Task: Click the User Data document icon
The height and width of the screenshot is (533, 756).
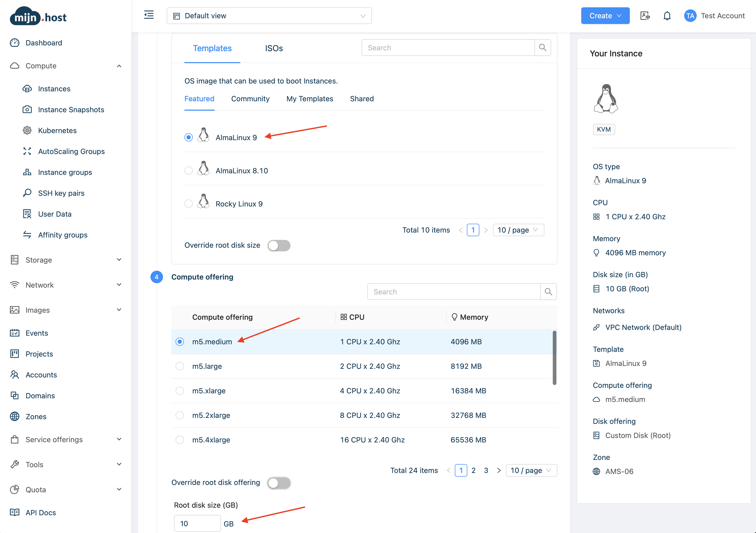Action: [x=27, y=214]
